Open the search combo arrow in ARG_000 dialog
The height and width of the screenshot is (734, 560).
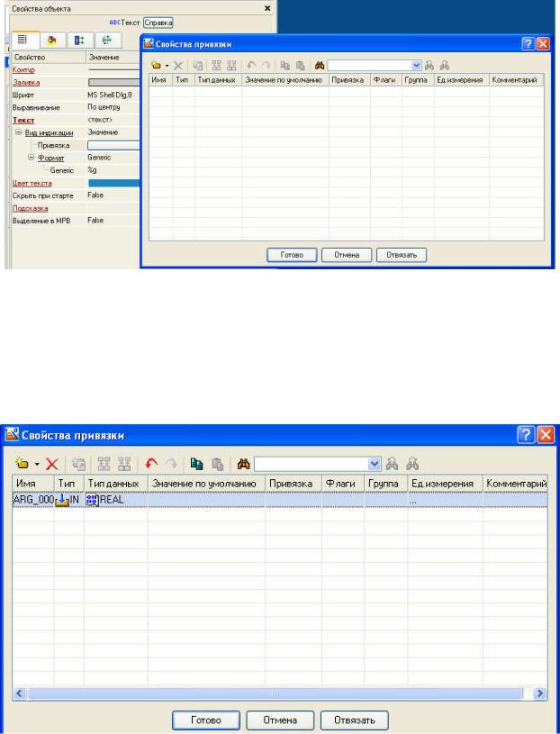pos(375,464)
